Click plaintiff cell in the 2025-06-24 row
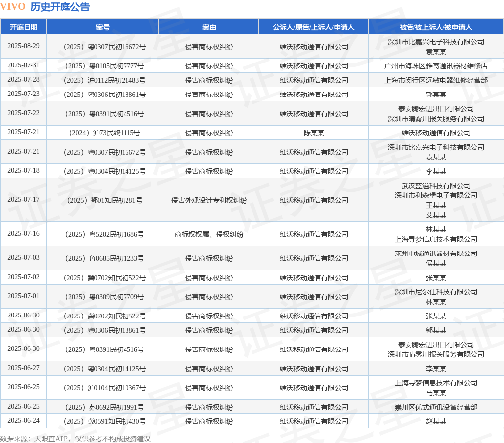 [x=314, y=421]
